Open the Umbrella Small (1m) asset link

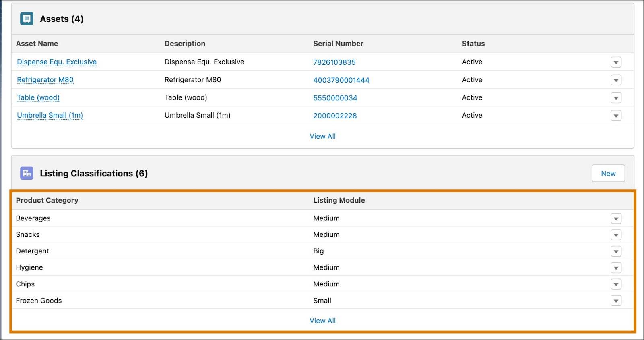[x=50, y=115]
